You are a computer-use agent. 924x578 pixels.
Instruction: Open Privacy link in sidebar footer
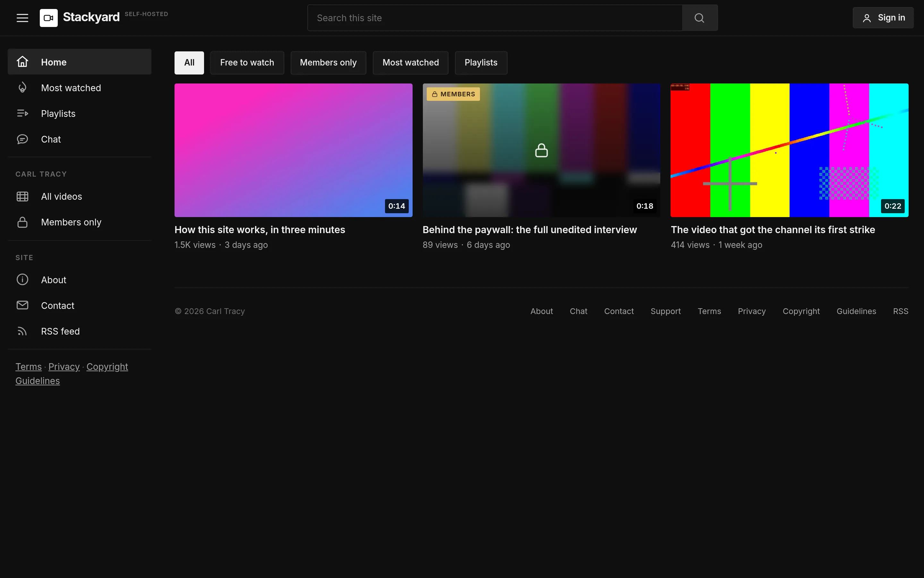(64, 367)
